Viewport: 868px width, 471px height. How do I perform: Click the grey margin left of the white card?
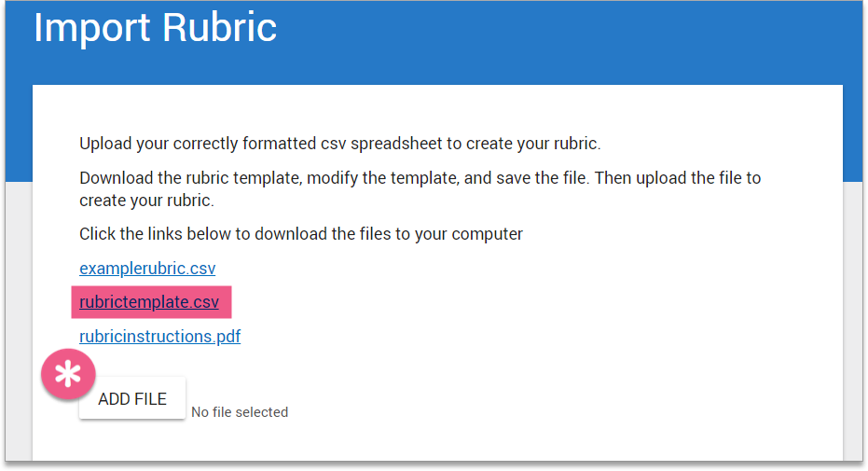[x=17, y=326]
